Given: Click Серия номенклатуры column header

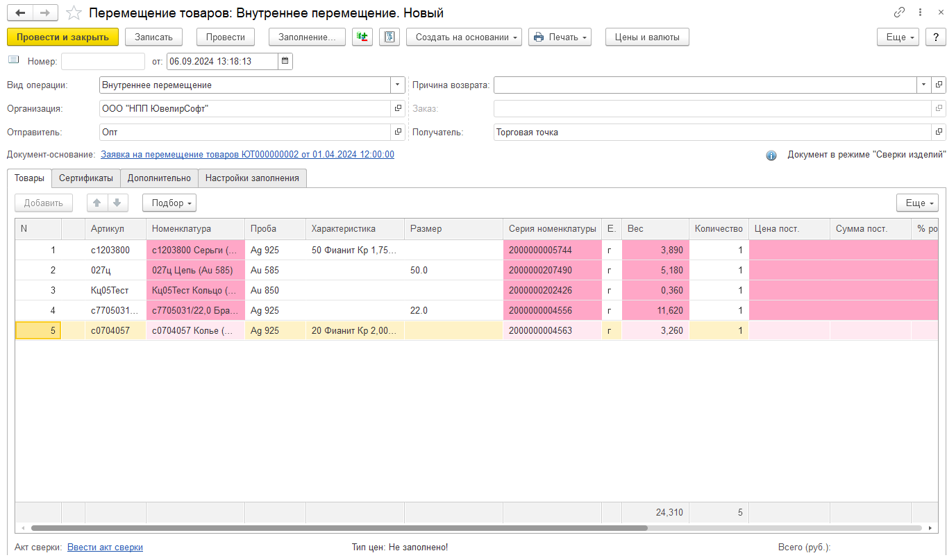Looking at the screenshot, I should coord(552,228).
